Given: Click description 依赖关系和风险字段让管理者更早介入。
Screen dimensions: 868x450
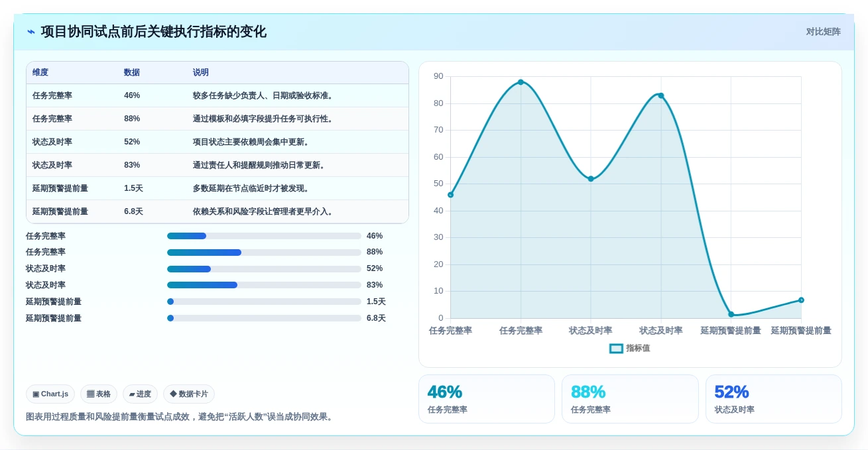Looking at the screenshot, I should point(264,211).
